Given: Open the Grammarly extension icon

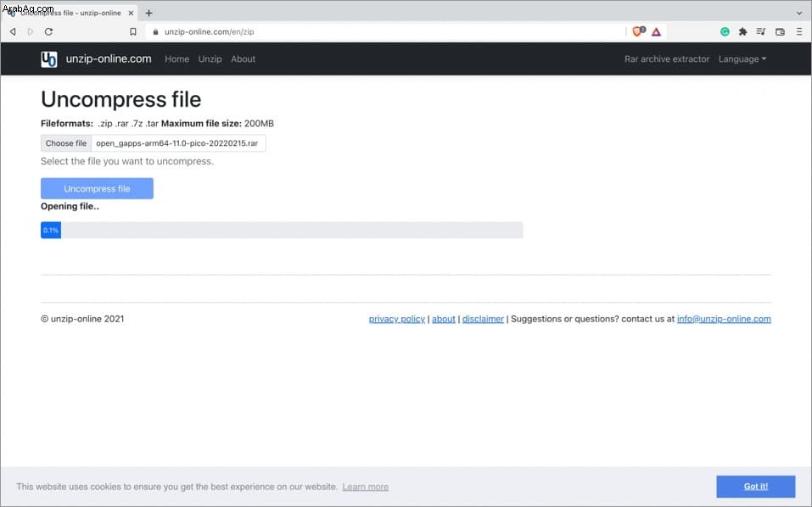Looking at the screenshot, I should pyautogui.click(x=725, y=31).
